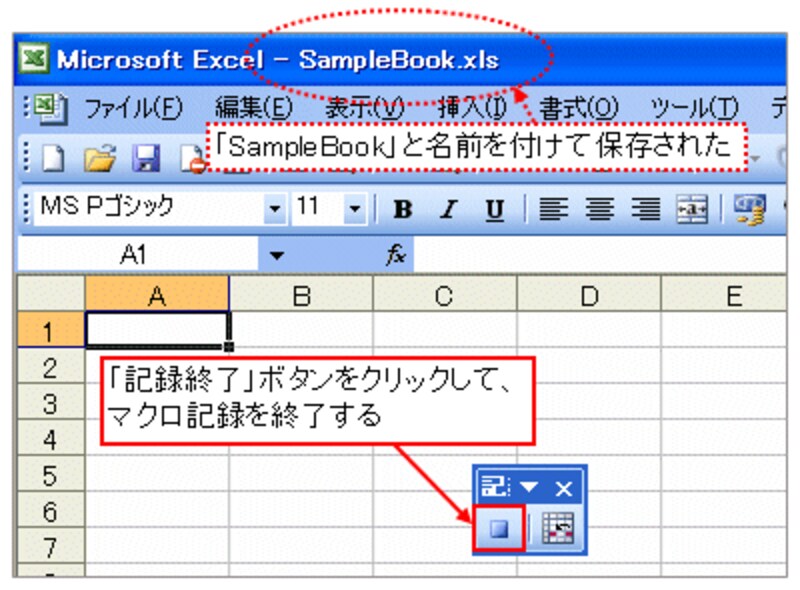The image size is (800, 590).
Task: Toggle the Relative Reference button
Action: coord(558,528)
